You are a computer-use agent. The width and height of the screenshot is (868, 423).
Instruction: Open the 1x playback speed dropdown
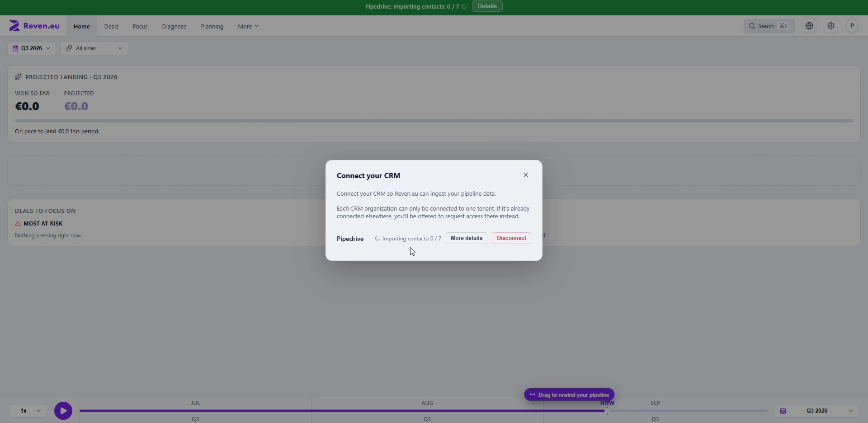(x=28, y=411)
